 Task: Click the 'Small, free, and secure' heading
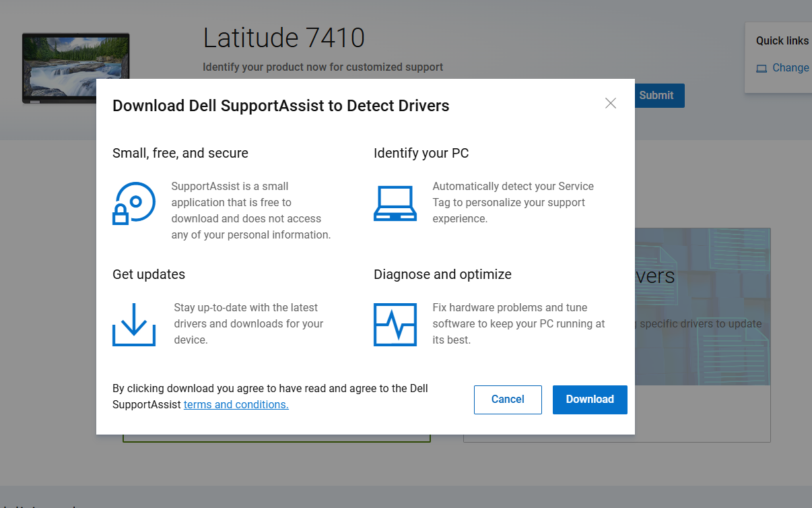(x=180, y=154)
